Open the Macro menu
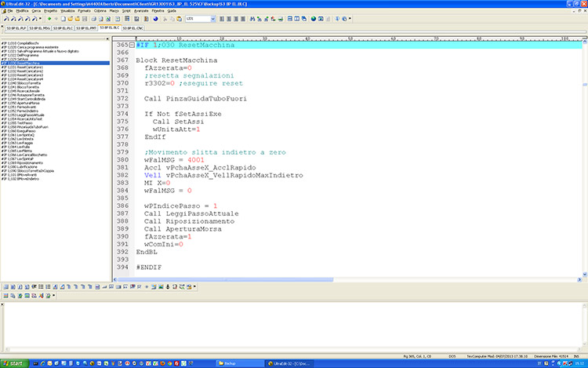 (114, 11)
